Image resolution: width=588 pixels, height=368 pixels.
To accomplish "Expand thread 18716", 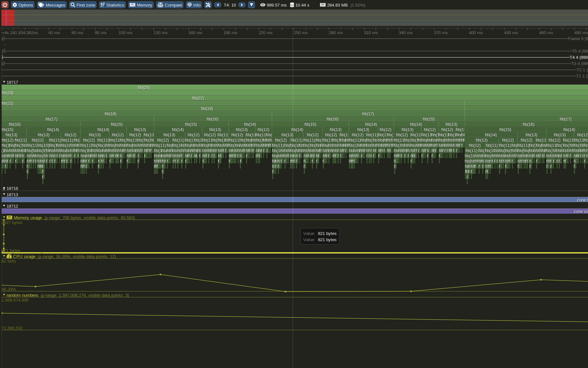I will coord(4,188).
